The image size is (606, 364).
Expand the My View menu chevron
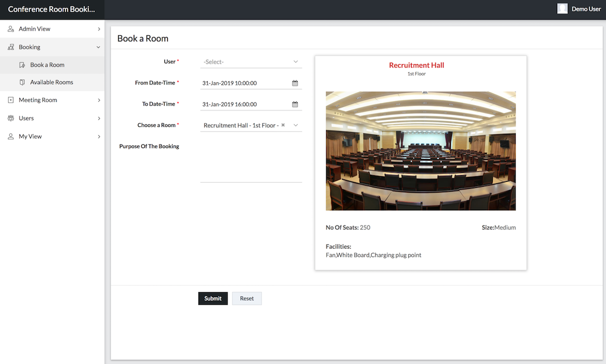99,137
